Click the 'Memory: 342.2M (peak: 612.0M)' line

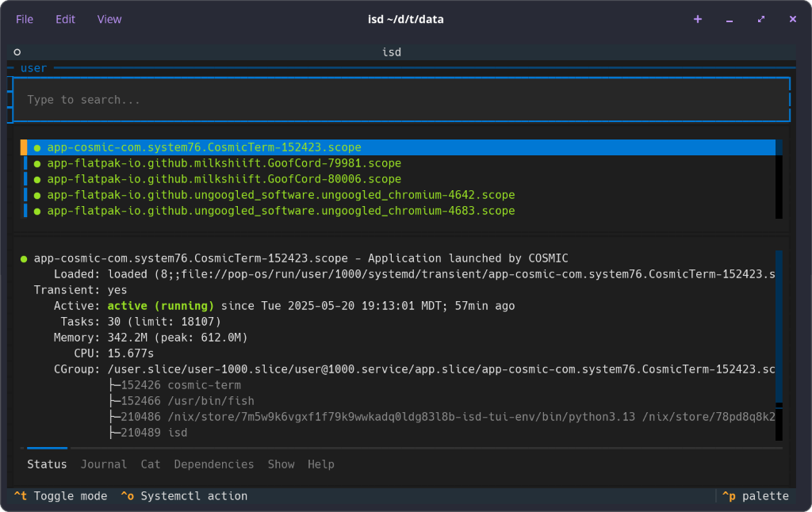[x=151, y=338]
